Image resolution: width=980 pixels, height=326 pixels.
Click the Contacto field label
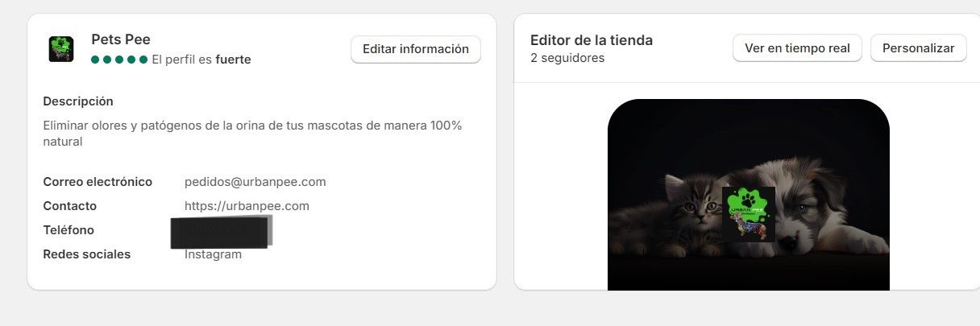(x=70, y=206)
